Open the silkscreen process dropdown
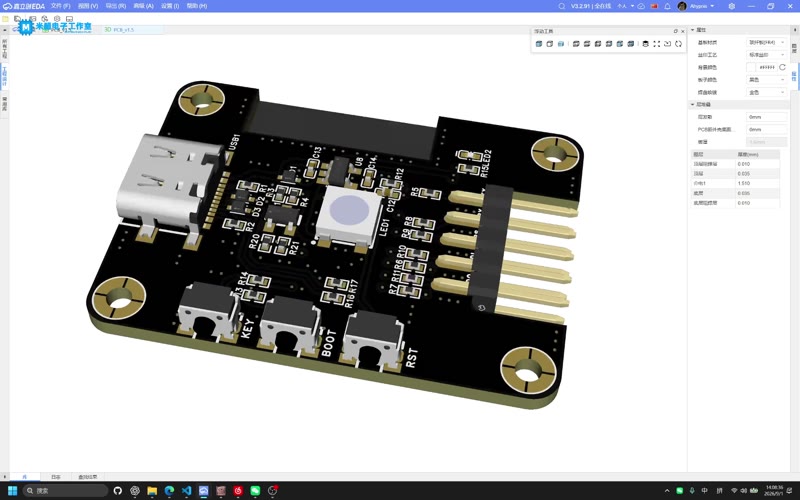The image size is (800, 500). (766, 55)
